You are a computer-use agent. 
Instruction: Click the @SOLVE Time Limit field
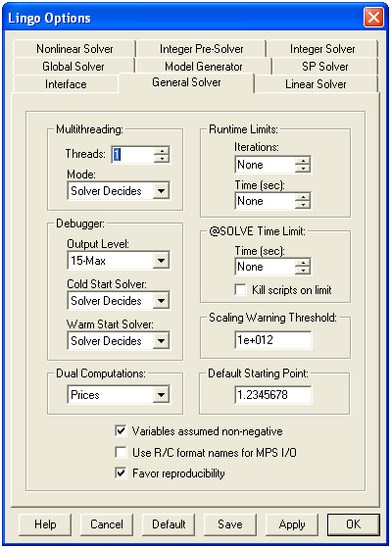click(x=266, y=267)
